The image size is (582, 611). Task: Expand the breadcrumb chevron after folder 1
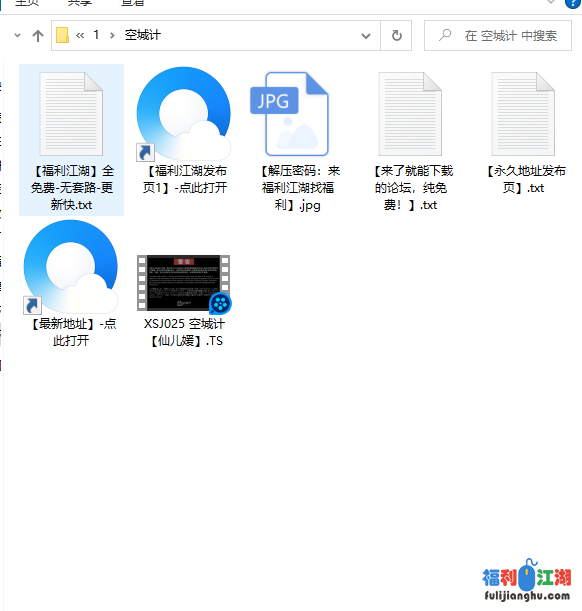(112, 35)
